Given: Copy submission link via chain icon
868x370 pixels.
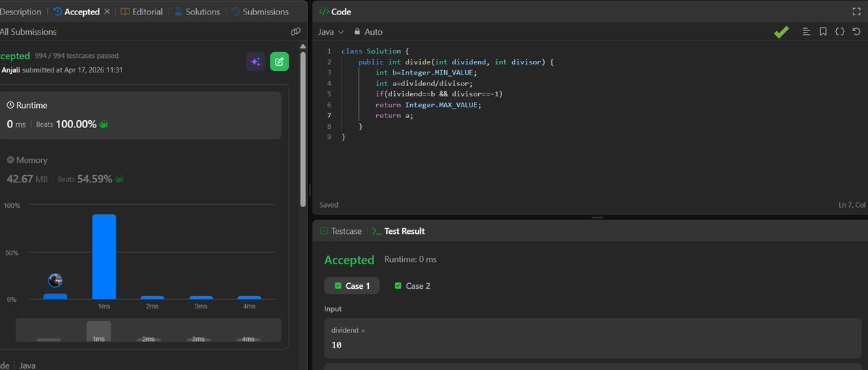Looking at the screenshot, I should click(x=295, y=32).
